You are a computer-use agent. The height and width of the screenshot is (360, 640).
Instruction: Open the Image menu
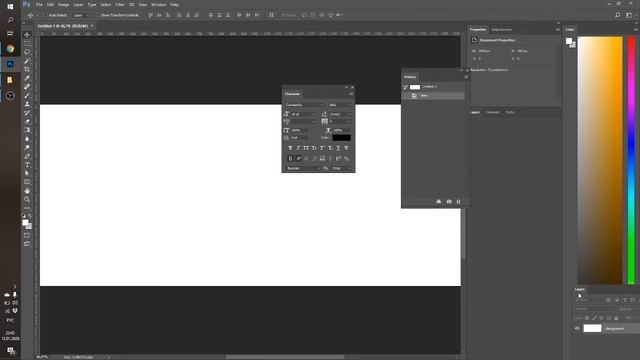[63, 4]
